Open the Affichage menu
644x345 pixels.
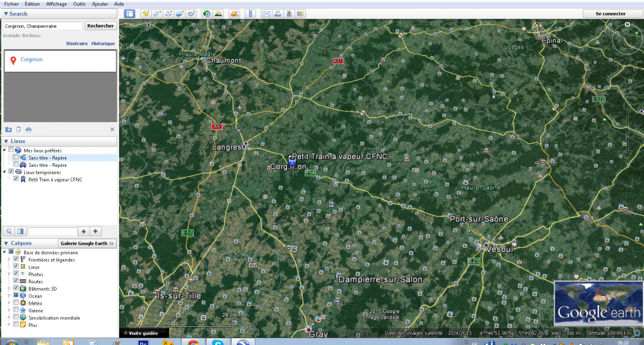coord(56,4)
